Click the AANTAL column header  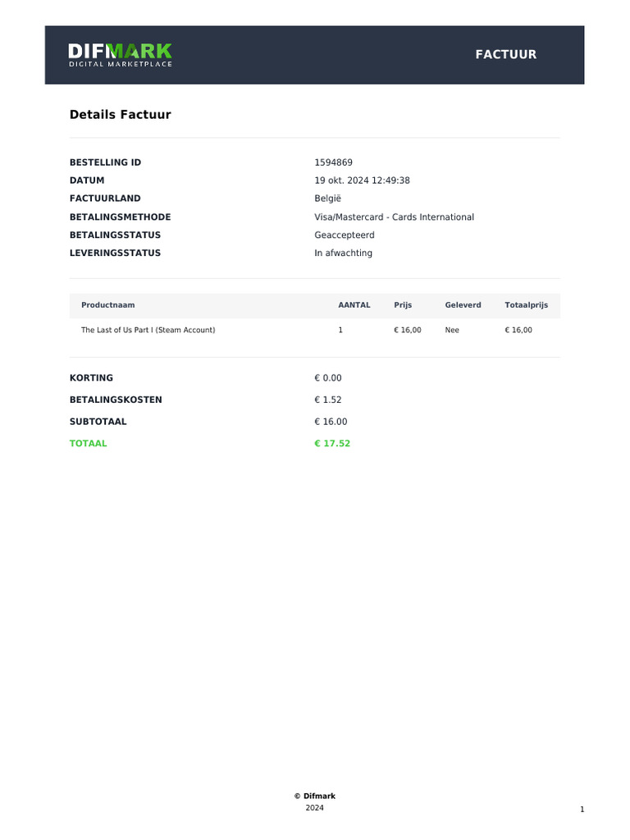354,305
